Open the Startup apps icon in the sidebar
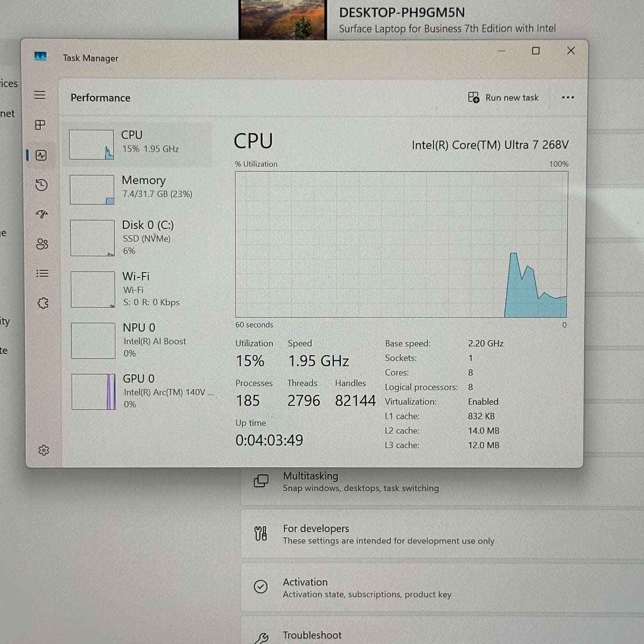This screenshot has width=644, height=644. (42, 215)
